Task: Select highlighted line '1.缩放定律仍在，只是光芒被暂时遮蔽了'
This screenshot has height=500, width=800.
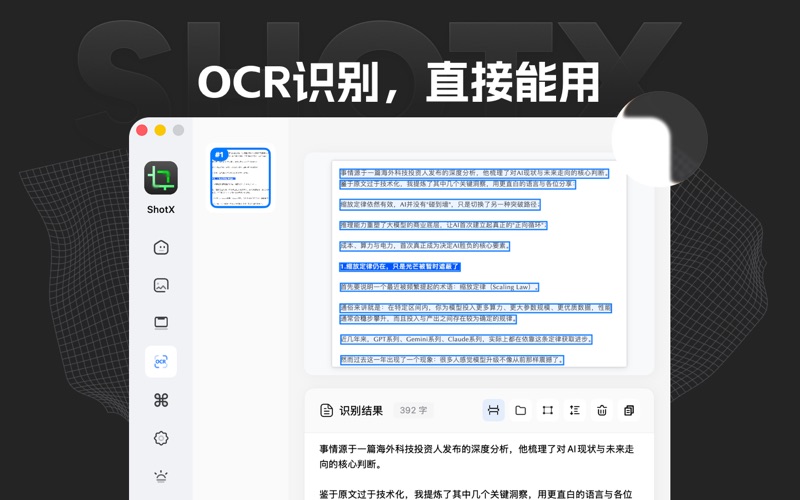Action: click(x=400, y=266)
